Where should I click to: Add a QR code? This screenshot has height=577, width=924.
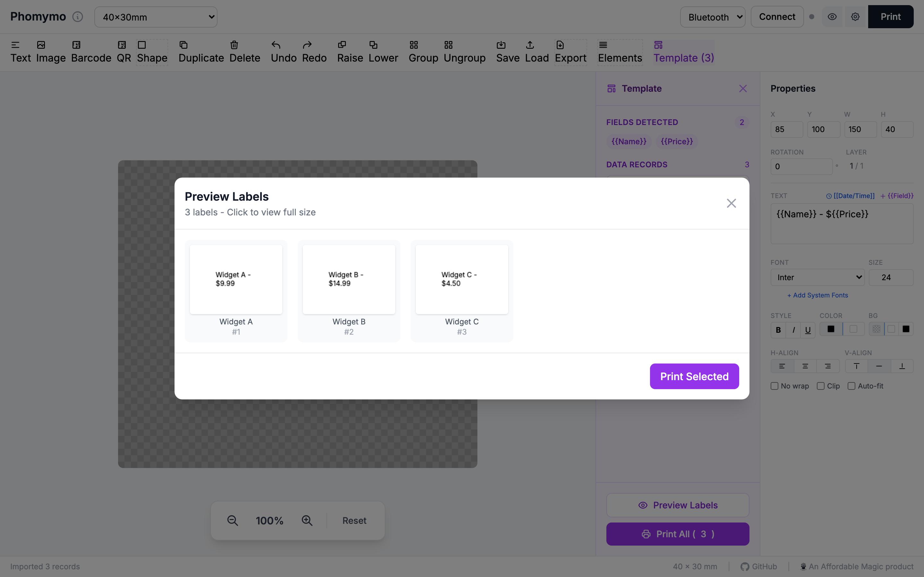click(123, 52)
